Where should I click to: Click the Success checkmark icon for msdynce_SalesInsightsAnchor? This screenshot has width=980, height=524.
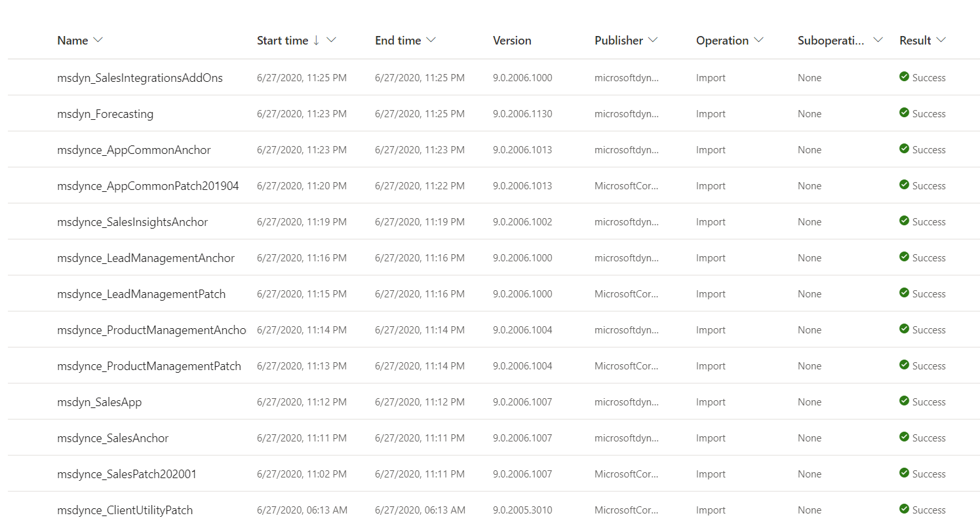click(x=904, y=221)
